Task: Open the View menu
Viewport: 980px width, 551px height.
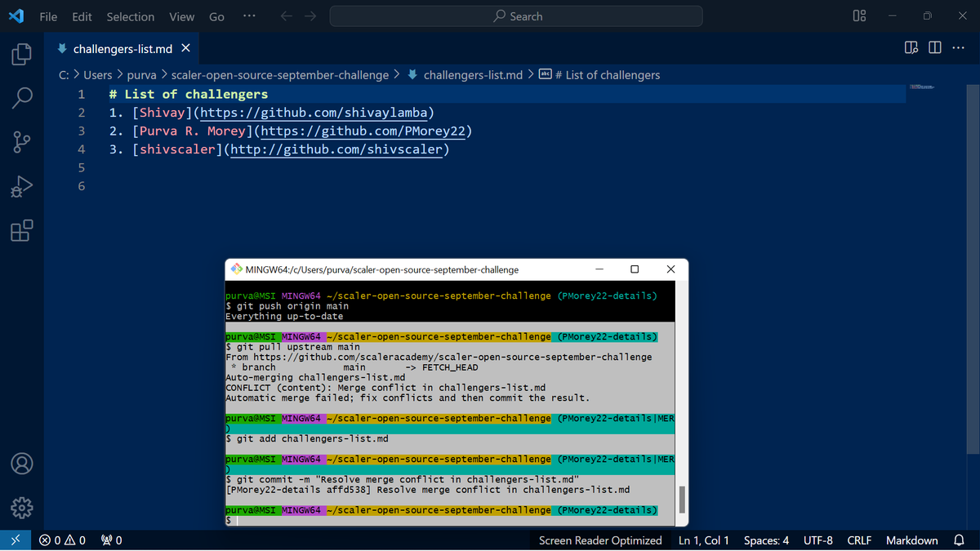Action: [x=181, y=16]
